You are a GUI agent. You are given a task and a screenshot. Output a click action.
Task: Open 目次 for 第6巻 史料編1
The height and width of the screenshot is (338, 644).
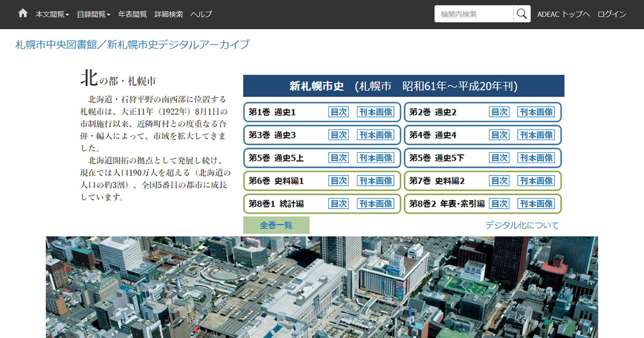339,181
